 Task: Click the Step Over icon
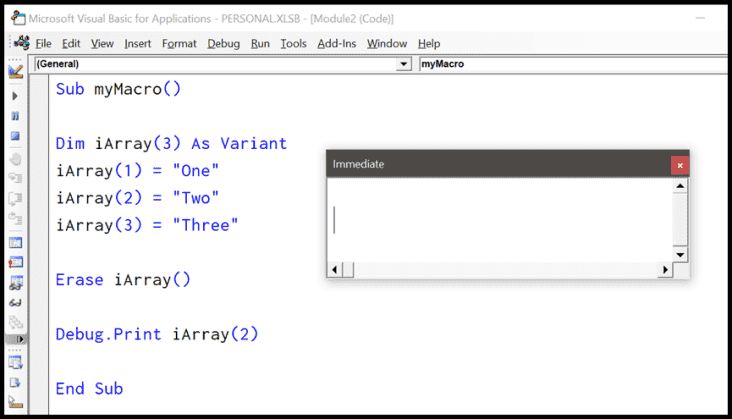point(15,198)
